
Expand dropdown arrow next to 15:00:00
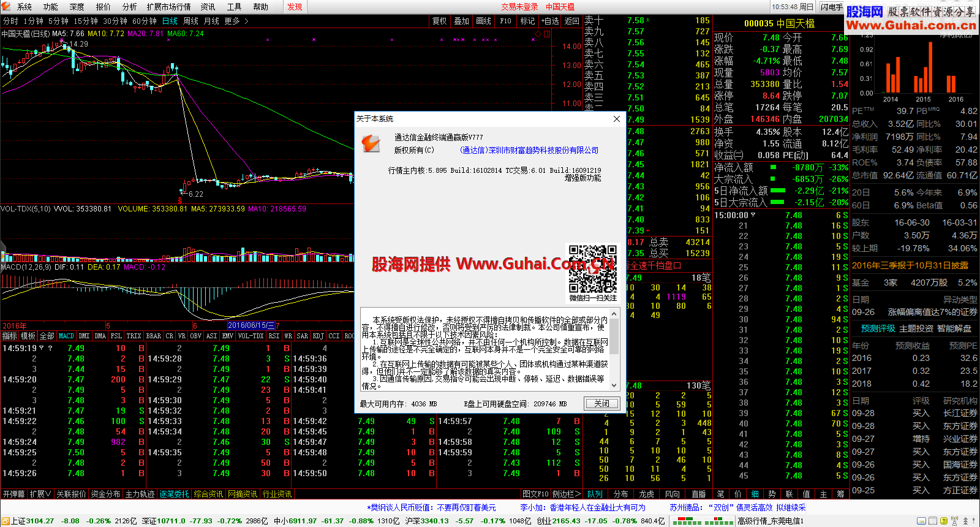point(753,215)
